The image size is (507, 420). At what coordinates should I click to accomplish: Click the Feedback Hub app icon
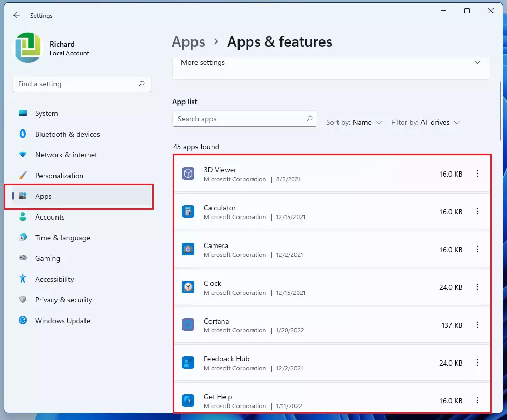188,363
